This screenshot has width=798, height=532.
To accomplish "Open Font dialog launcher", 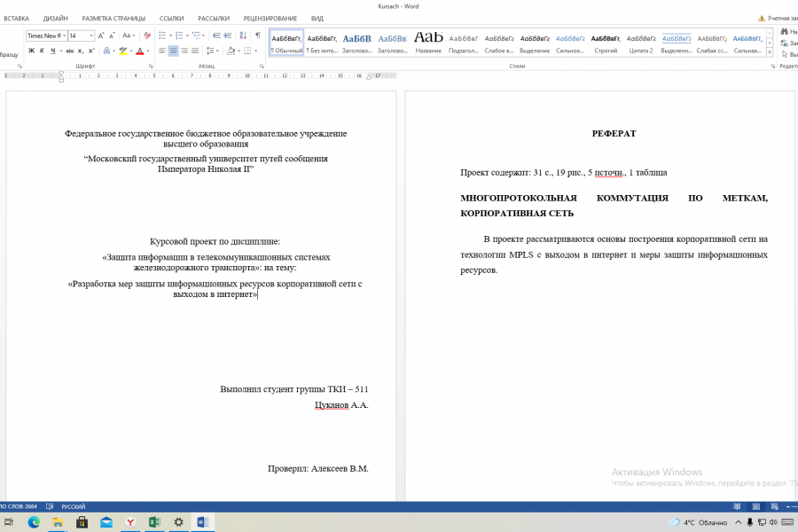I will [x=151, y=66].
